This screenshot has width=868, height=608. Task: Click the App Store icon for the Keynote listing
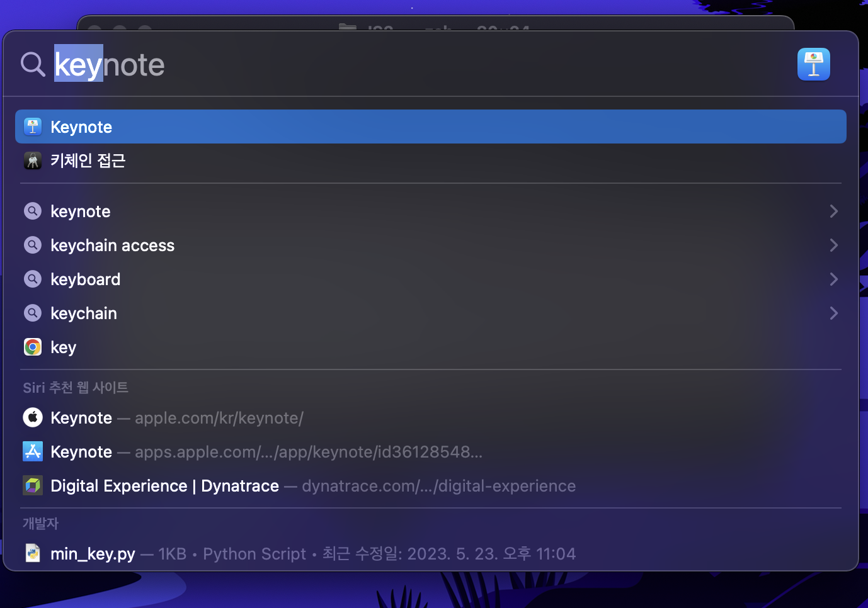pos(33,451)
